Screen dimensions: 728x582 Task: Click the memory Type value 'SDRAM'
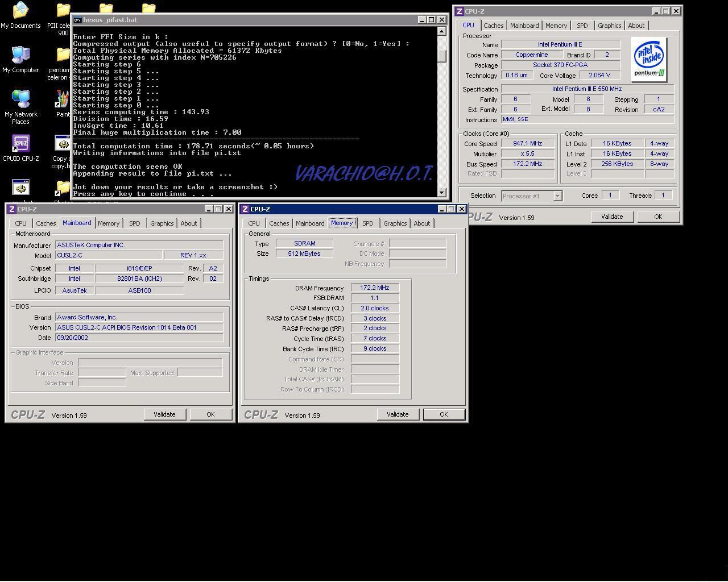click(x=304, y=243)
